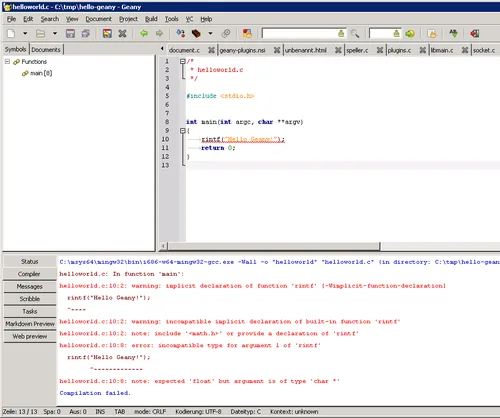500x418 pixels.
Task: Open the Compiler message tab
Action: click(29, 274)
